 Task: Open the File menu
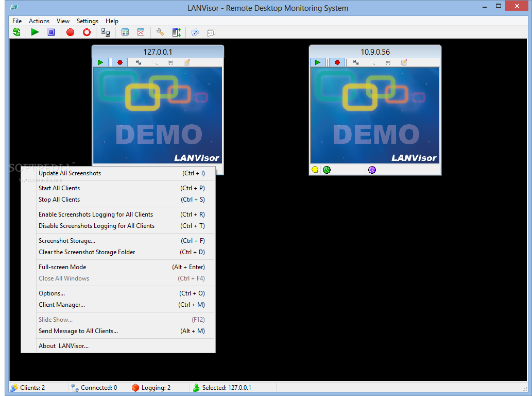17,21
